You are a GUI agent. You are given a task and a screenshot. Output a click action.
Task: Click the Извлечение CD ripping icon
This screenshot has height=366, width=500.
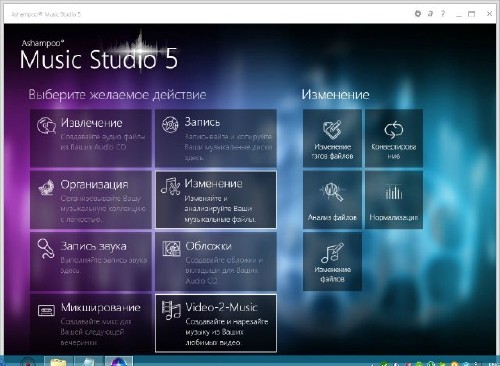[x=46, y=125]
